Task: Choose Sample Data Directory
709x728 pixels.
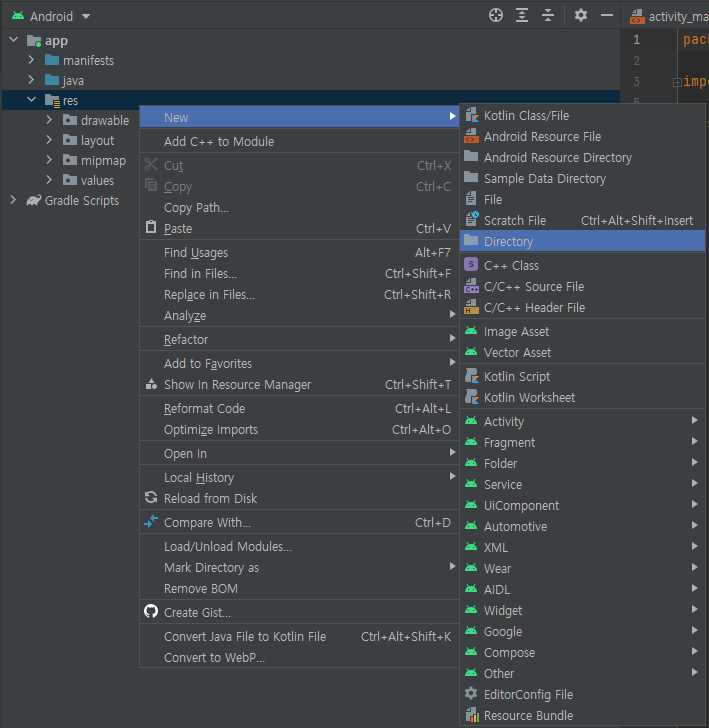Action: click(x=582, y=178)
